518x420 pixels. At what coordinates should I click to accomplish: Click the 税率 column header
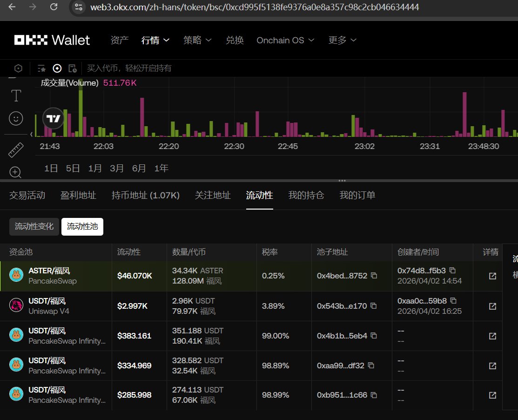[x=269, y=252]
